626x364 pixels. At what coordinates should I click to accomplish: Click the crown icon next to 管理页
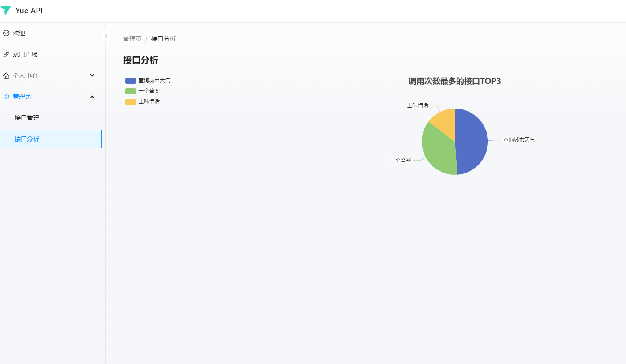coord(6,96)
